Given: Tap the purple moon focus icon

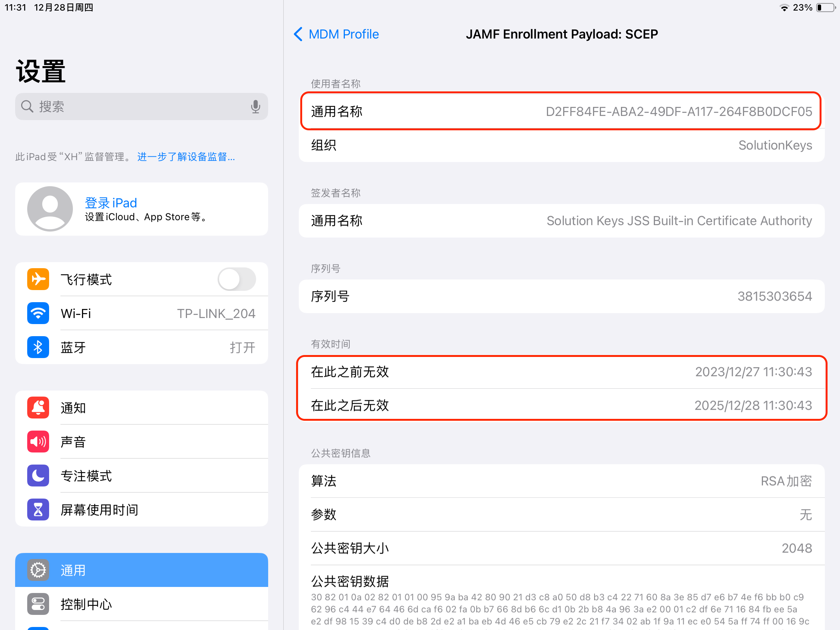Looking at the screenshot, I should click(38, 476).
